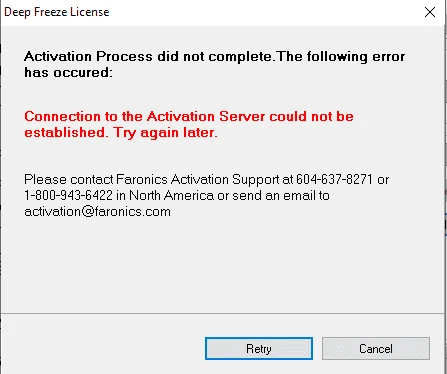The image size is (447, 374).
Task: Click the horizontal separator above the buttons
Action: coord(222,313)
